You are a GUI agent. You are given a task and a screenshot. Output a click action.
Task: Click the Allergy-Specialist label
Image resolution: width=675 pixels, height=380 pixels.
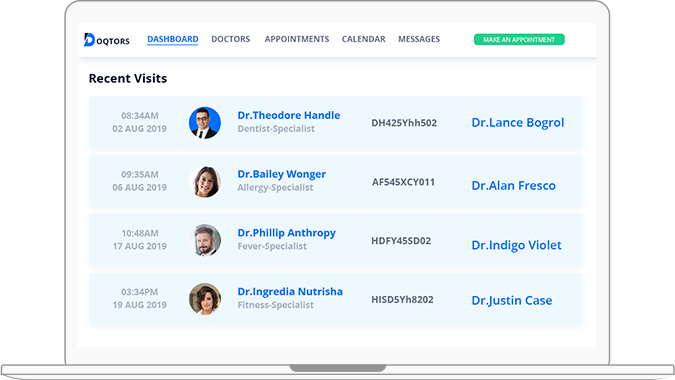(x=275, y=188)
